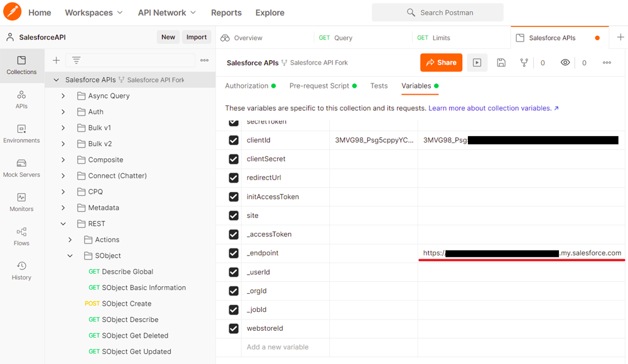Open the Workspaces dropdown menu
This screenshot has width=628, height=364.
point(94,13)
